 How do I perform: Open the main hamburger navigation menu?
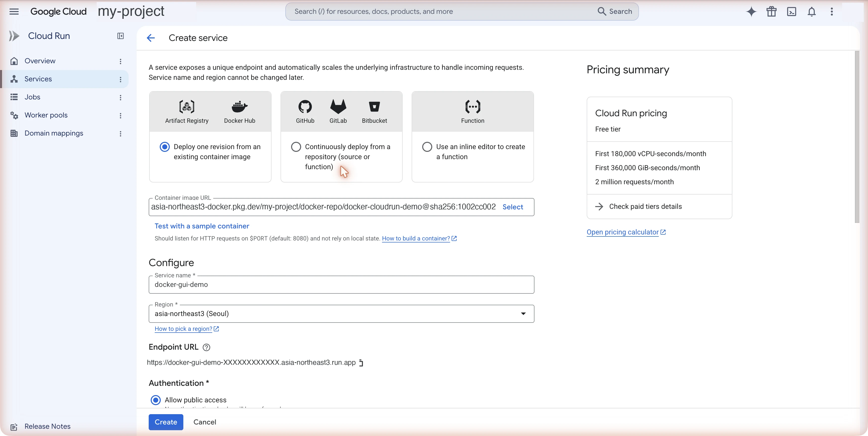[14, 12]
